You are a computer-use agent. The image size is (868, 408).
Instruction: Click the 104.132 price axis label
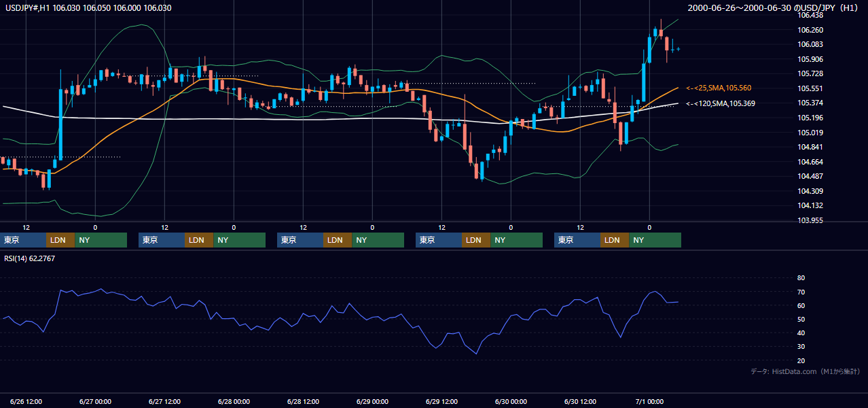tap(810, 205)
